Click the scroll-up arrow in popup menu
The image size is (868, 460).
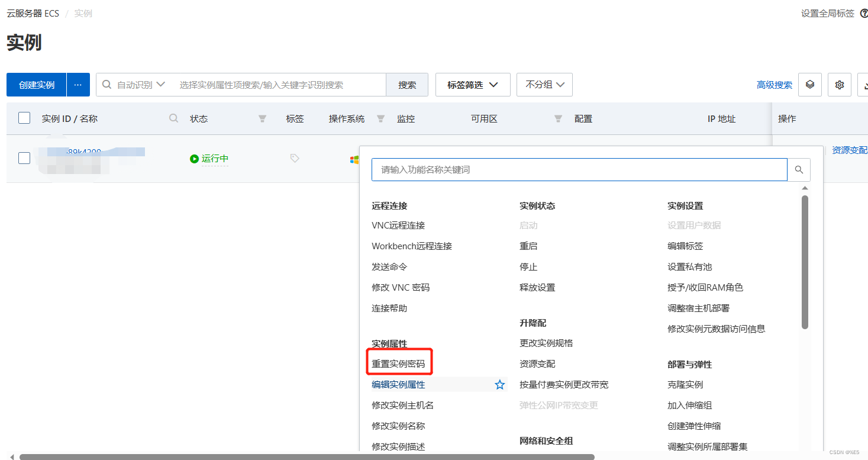(x=804, y=188)
